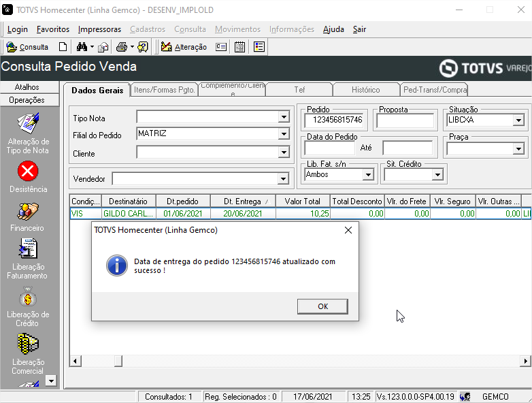Viewport: 532px width, 403px height.
Task: Click the Até end date field
Action: 408,148
